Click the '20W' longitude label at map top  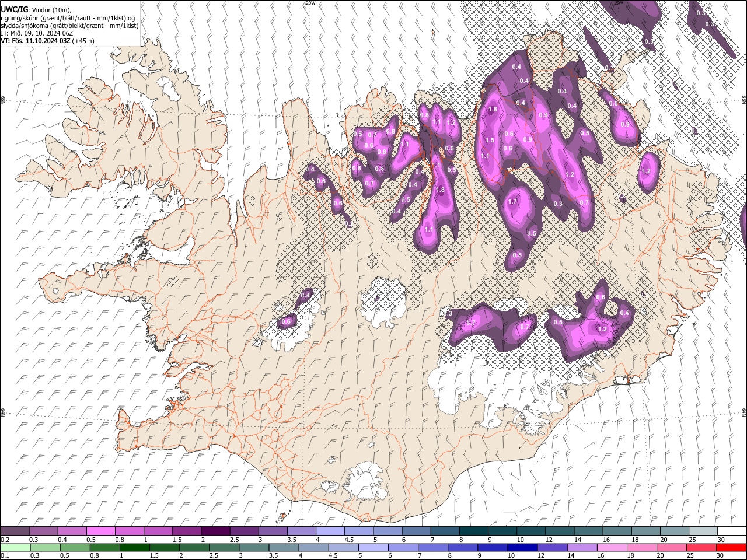tap(310, 3)
